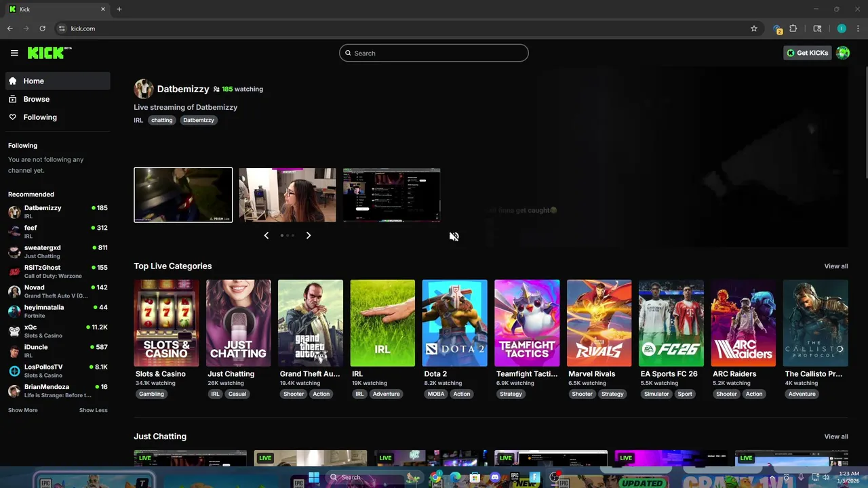868x488 pixels.
Task: Click the 'Datbemizzy' tag under stream title
Action: click(x=199, y=120)
